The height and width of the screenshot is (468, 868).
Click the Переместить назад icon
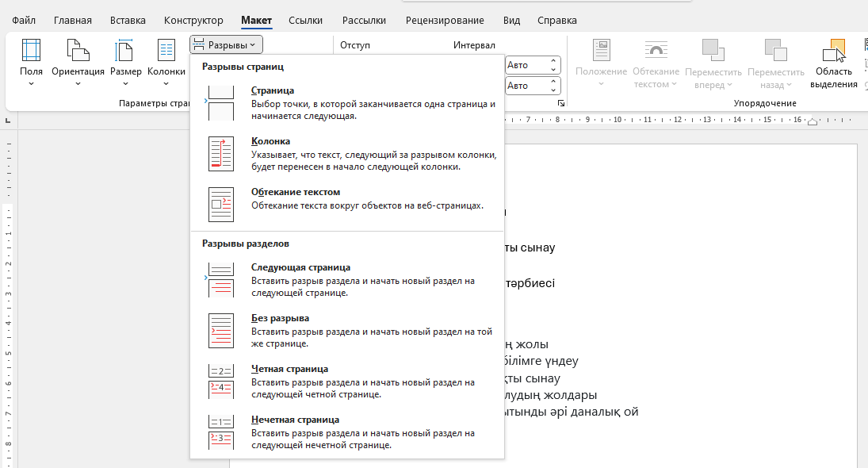pyautogui.click(x=775, y=51)
